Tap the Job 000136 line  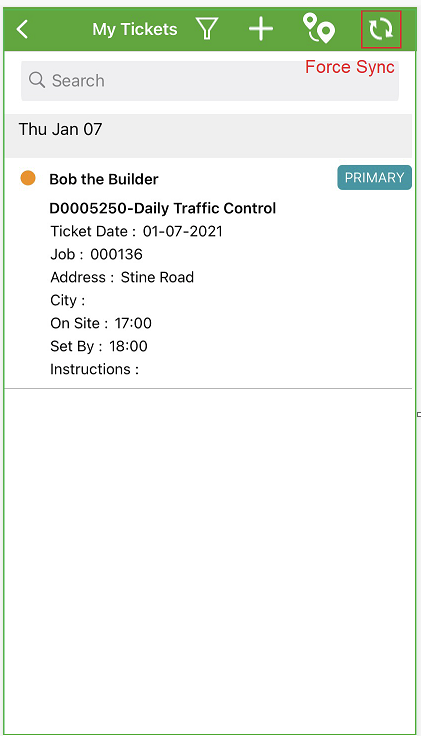[96, 254]
